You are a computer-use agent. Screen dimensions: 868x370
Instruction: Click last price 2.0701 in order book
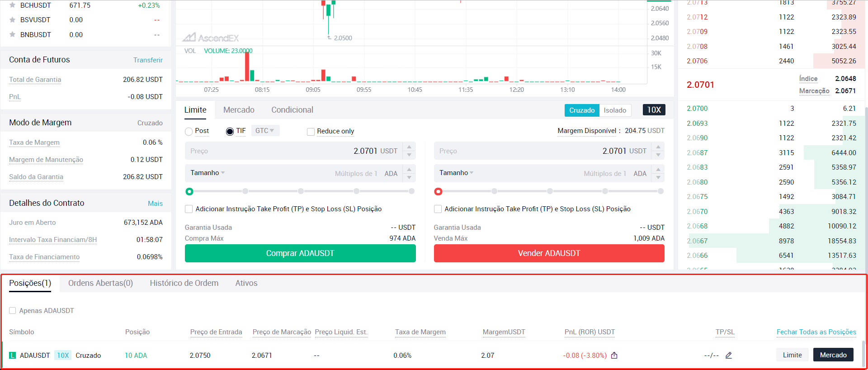click(700, 85)
